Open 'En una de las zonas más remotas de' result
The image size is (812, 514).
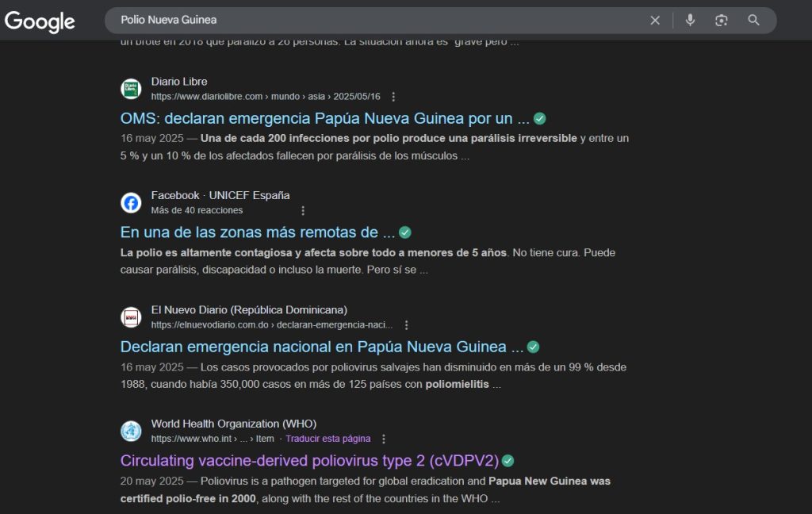tap(258, 232)
